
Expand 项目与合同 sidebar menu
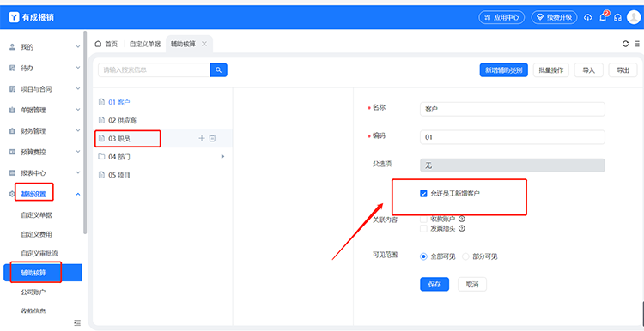[44, 89]
